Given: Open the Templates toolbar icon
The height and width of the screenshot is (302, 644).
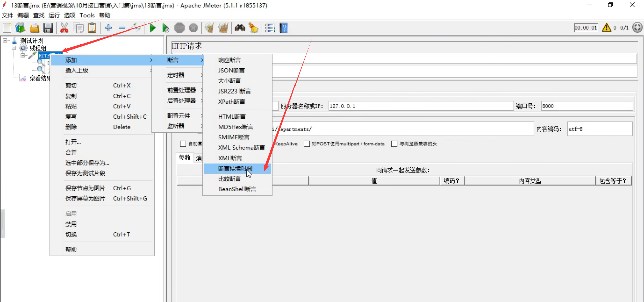Looking at the screenshot, I should coord(20,28).
